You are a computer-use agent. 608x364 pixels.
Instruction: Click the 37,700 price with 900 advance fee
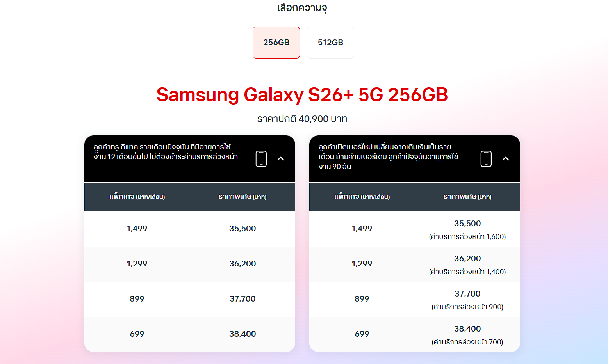pyautogui.click(x=467, y=294)
